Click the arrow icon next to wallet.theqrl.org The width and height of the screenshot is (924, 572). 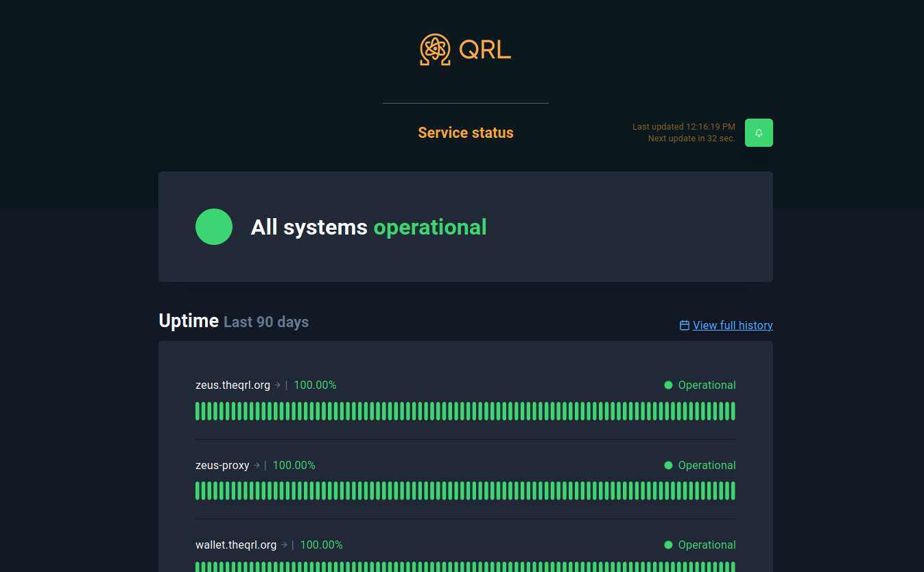(x=284, y=545)
